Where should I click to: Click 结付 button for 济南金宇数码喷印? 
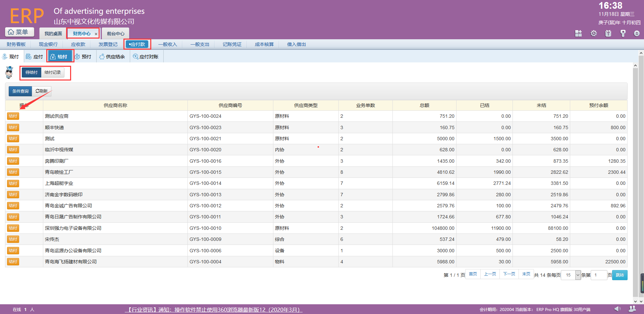(x=13, y=195)
